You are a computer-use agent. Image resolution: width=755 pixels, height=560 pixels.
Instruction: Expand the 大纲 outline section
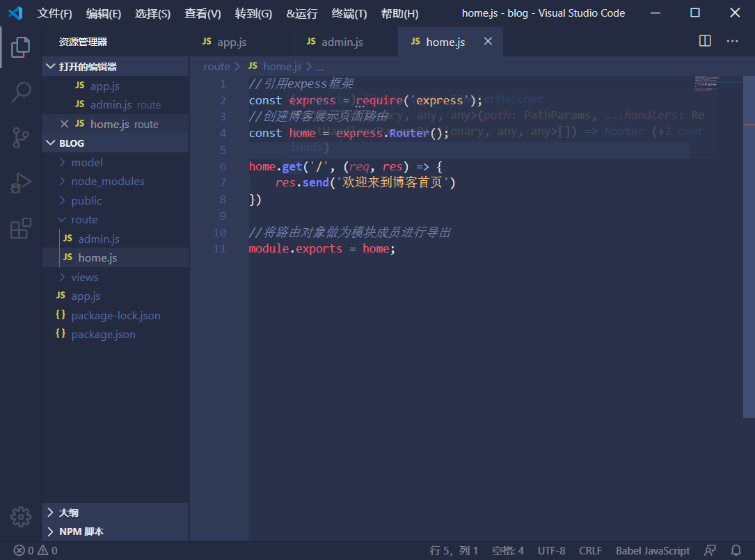tap(68, 512)
